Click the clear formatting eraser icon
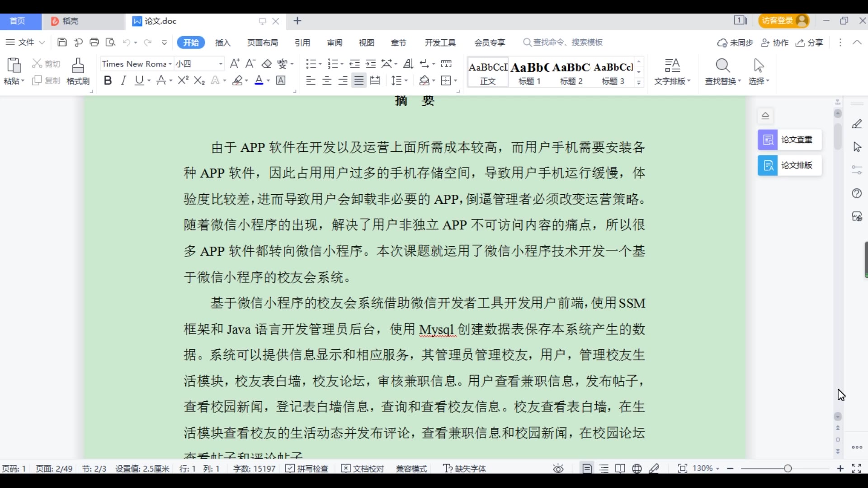Image resolution: width=868 pixels, height=488 pixels. (267, 64)
